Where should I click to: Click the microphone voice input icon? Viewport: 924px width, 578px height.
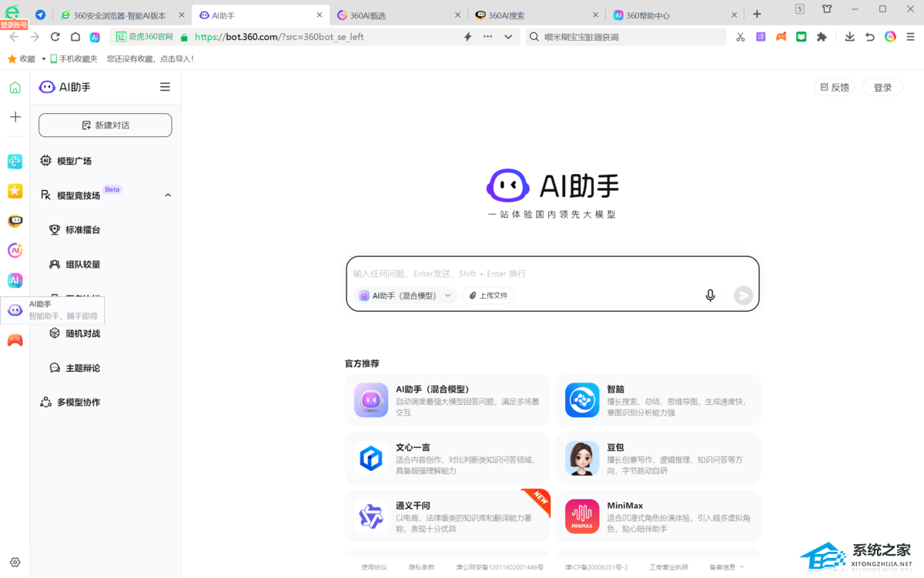(710, 296)
